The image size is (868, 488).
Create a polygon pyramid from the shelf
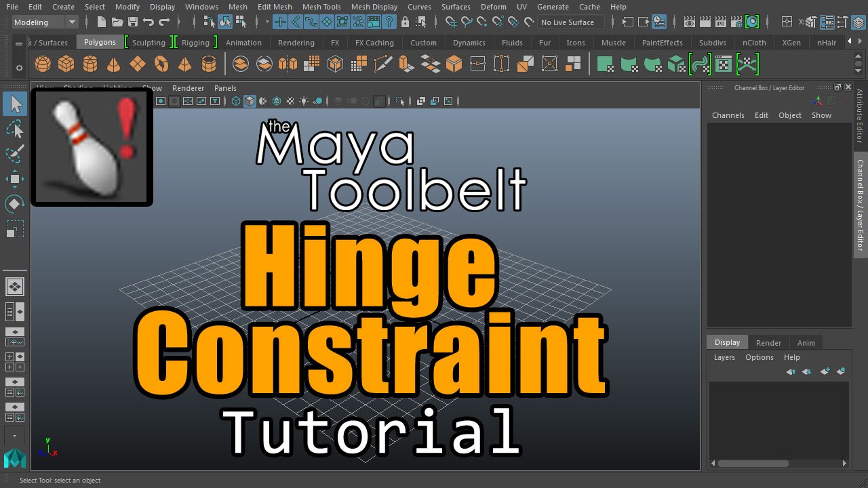coord(184,64)
